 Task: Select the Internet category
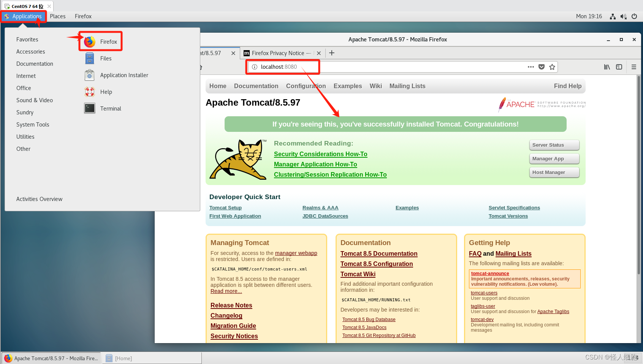(26, 76)
